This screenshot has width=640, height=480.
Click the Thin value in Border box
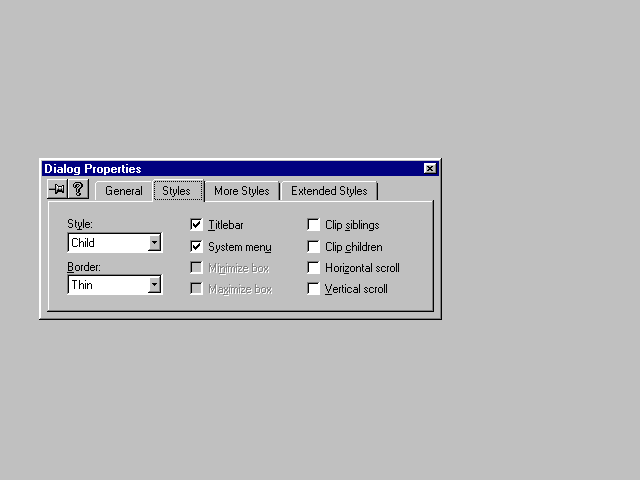point(106,285)
